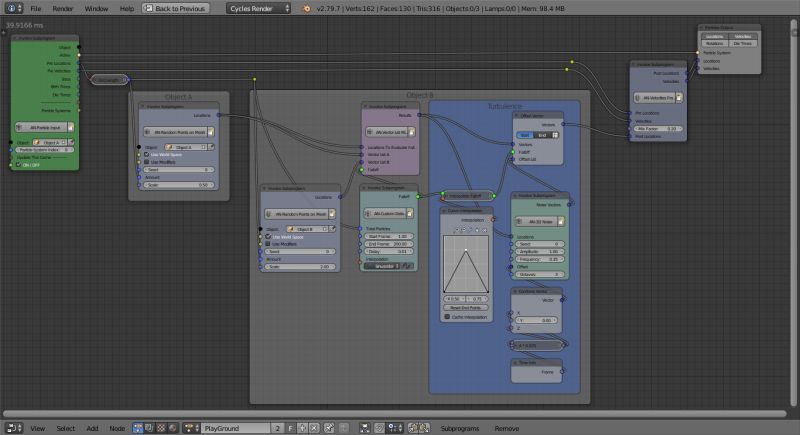Select Object A in green node object field
This screenshot has width=800, height=435.
pos(50,142)
